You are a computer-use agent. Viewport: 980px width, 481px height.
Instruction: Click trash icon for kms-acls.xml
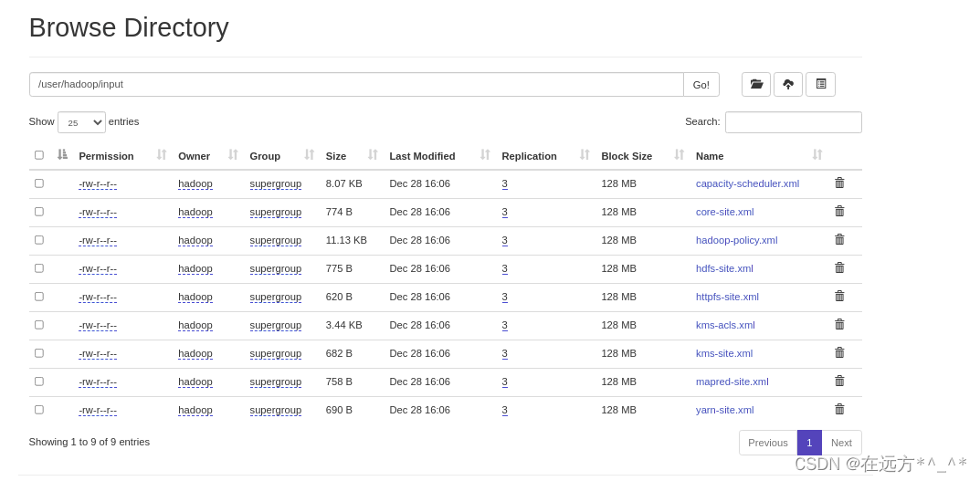[839, 325]
